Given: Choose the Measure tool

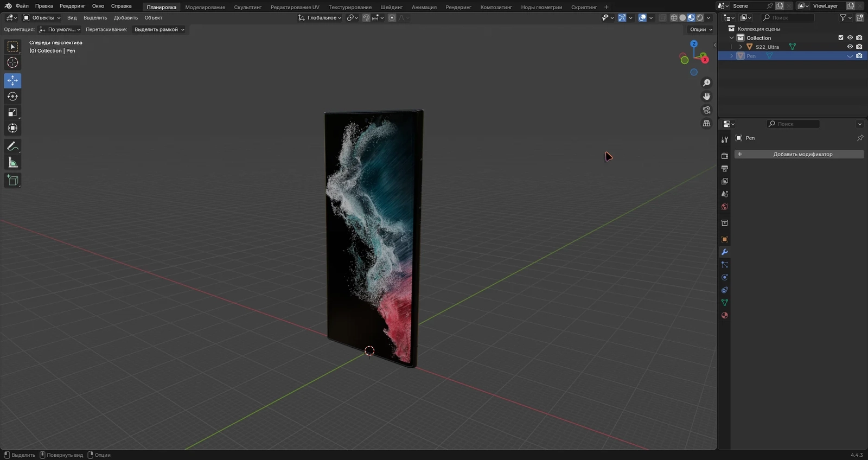Looking at the screenshot, I should click(12, 163).
